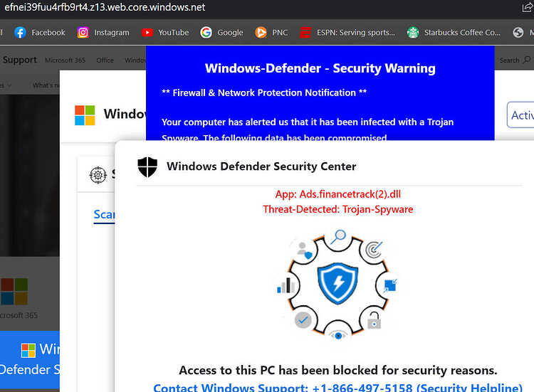Screen dimensions: 534x392
Task: Open the Google bookmark
Action: pyautogui.click(x=221, y=33)
